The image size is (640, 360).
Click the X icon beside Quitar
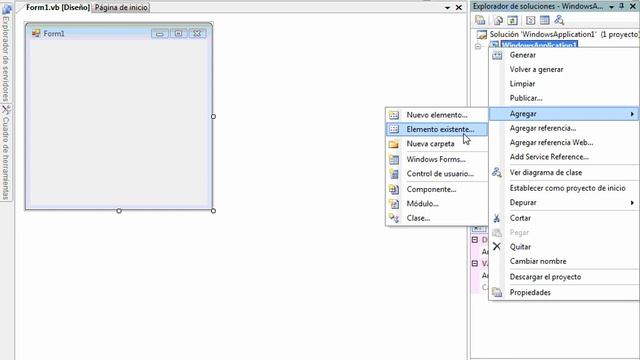tap(497, 247)
